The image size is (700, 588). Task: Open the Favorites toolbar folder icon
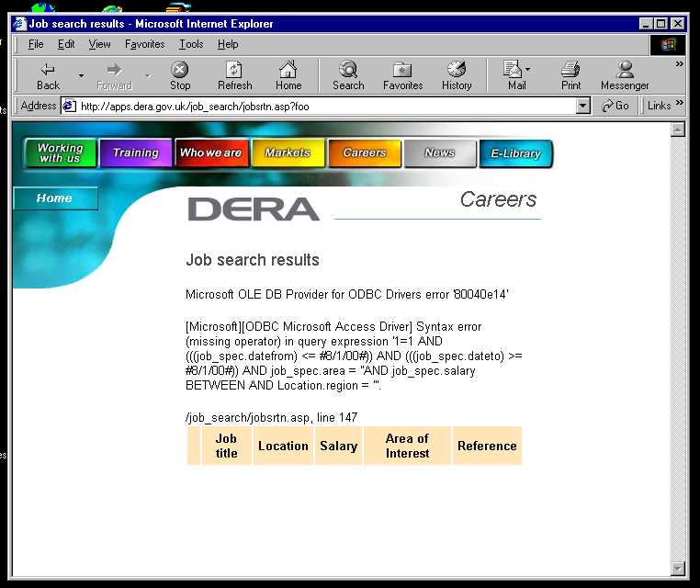point(402,76)
